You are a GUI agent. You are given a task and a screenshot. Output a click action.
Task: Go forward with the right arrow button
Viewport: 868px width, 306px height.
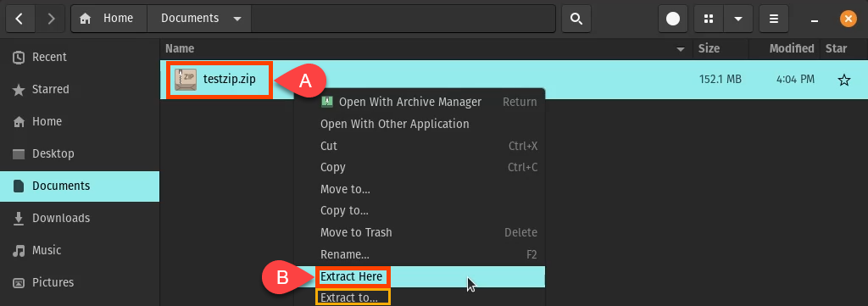pyautogui.click(x=51, y=19)
